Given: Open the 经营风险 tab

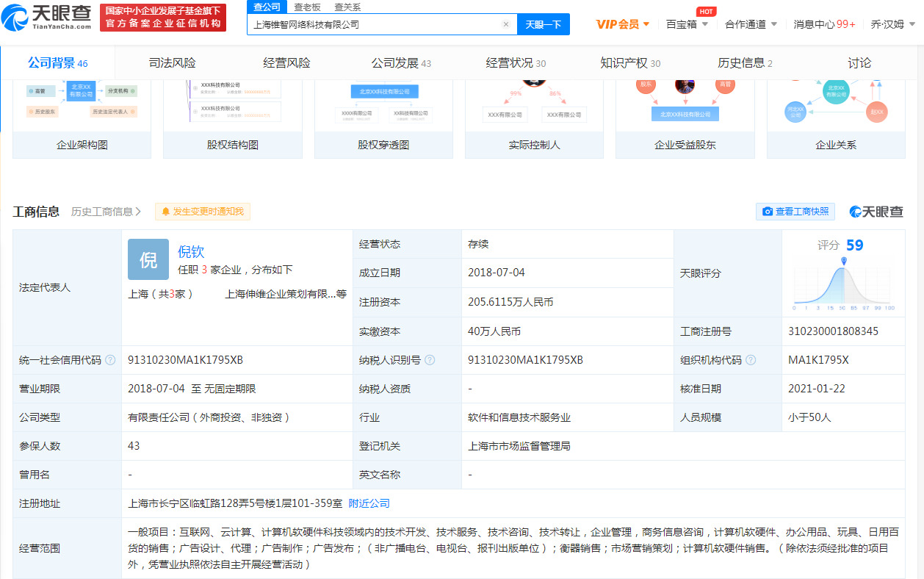Looking at the screenshot, I should pyautogui.click(x=286, y=63).
